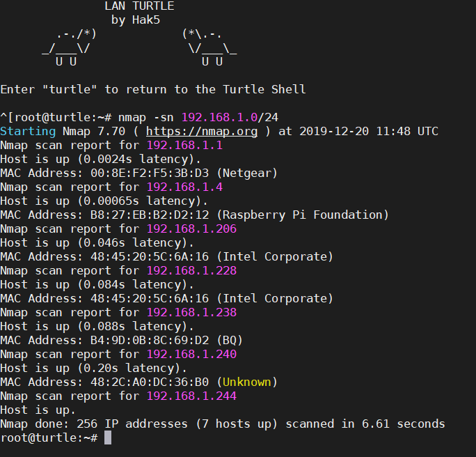476x457 pixels.
Task: Click IP address 192.168.1.1
Action: 184,145
